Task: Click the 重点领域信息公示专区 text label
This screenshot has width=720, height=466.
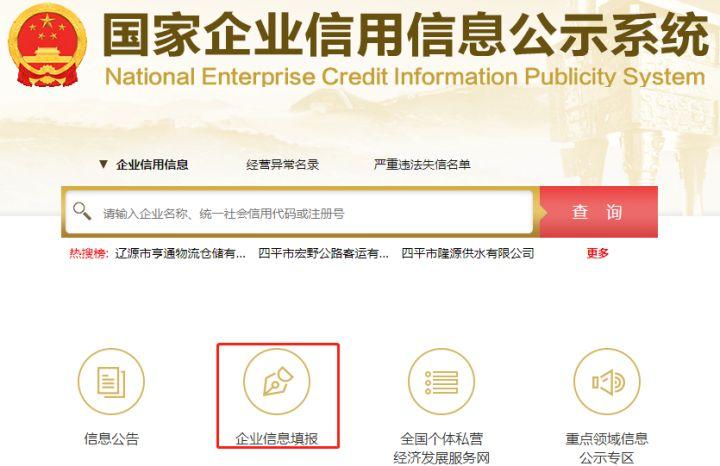Action: pyautogui.click(x=607, y=448)
